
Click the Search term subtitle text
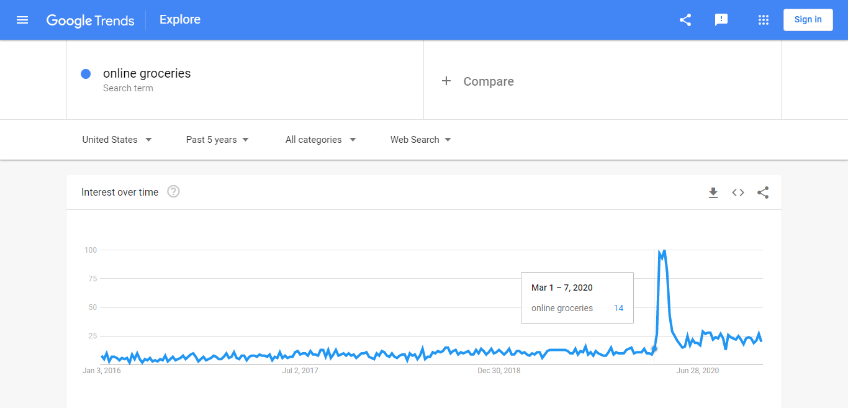[x=128, y=88]
